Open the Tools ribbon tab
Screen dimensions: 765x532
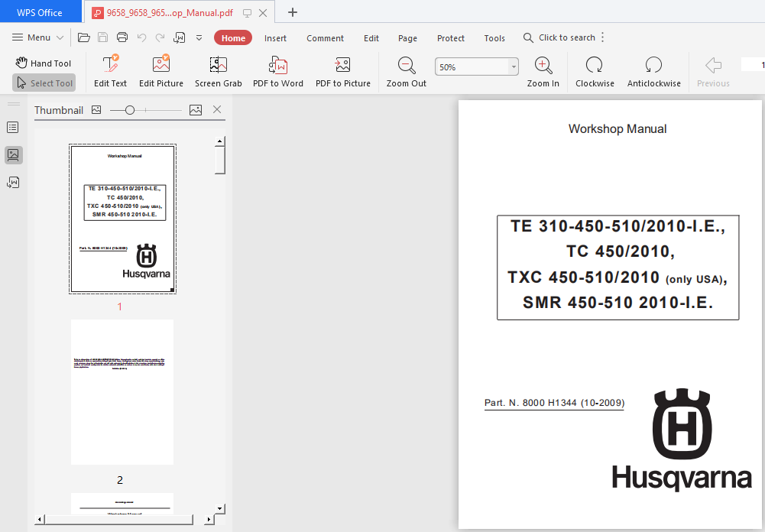(x=494, y=38)
